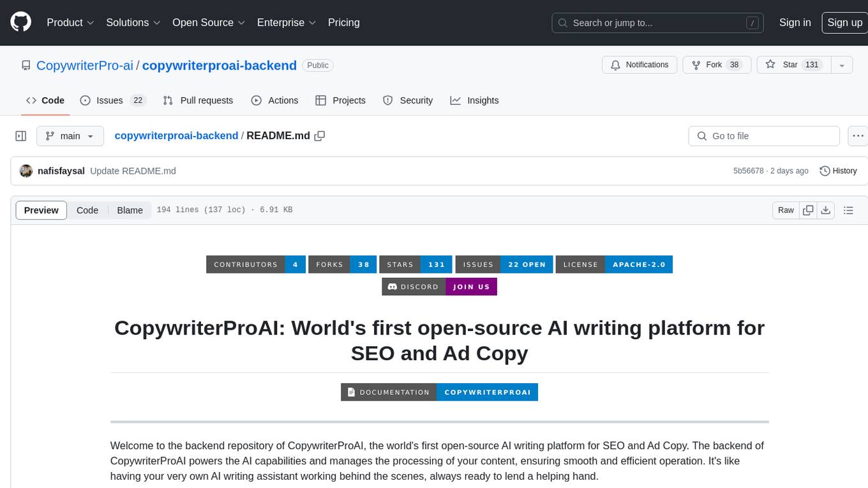Open commit 5b56678
This screenshot has width=868, height=488.
click(748, 171)
